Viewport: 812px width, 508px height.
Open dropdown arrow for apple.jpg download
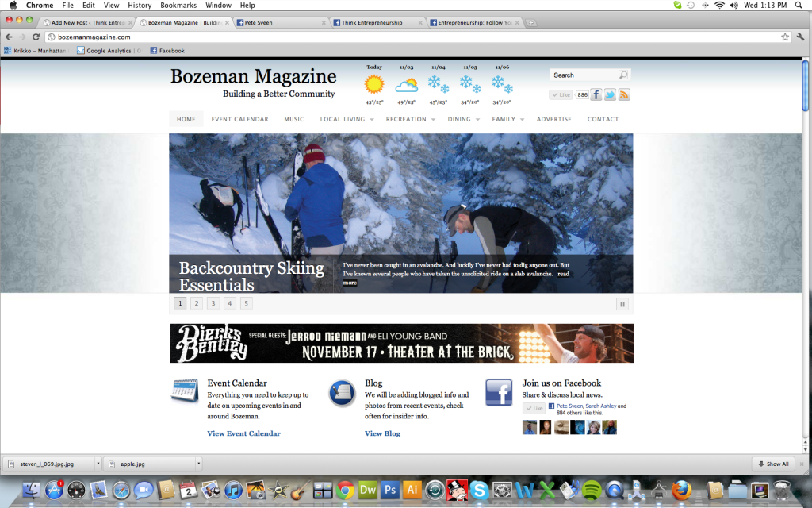[x=198, y=464]
